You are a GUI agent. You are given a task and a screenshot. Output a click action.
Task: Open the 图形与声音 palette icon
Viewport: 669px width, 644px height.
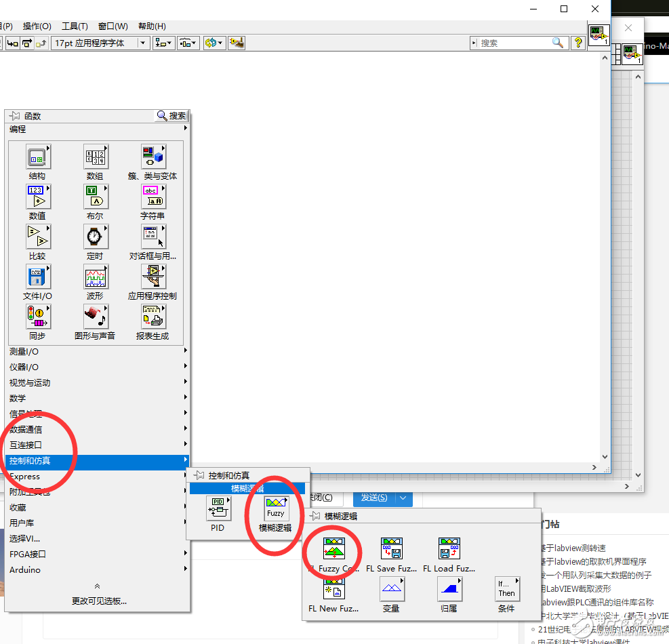(96, 317)
